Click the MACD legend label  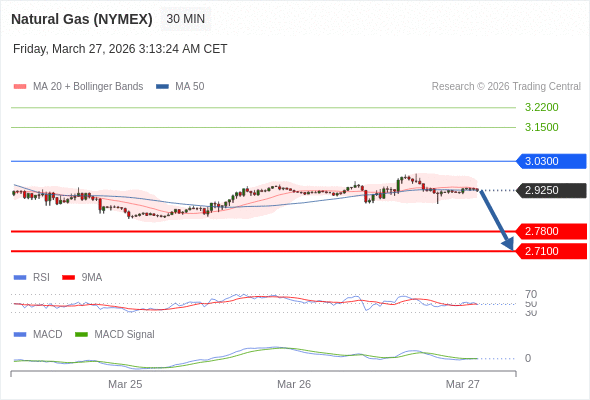point(48,335)
